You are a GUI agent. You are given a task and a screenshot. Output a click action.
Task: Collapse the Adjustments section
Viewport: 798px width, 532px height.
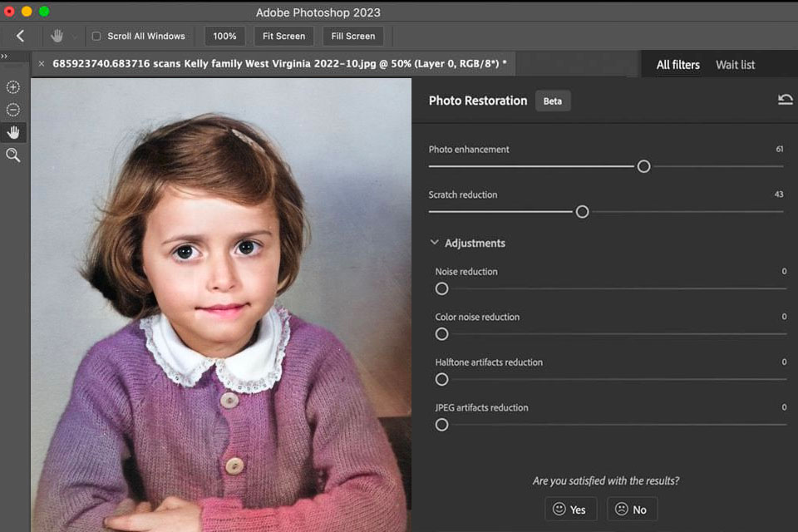pos(434,243)
